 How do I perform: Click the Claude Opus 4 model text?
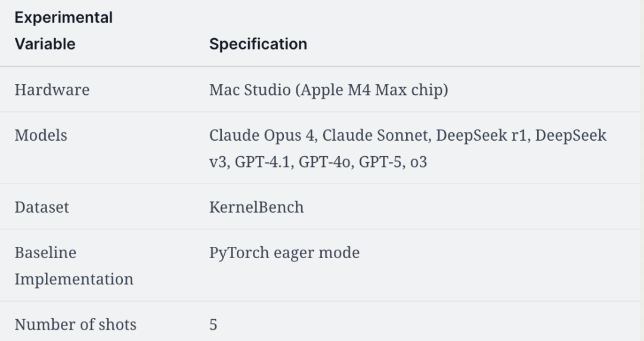click(262, 135)
